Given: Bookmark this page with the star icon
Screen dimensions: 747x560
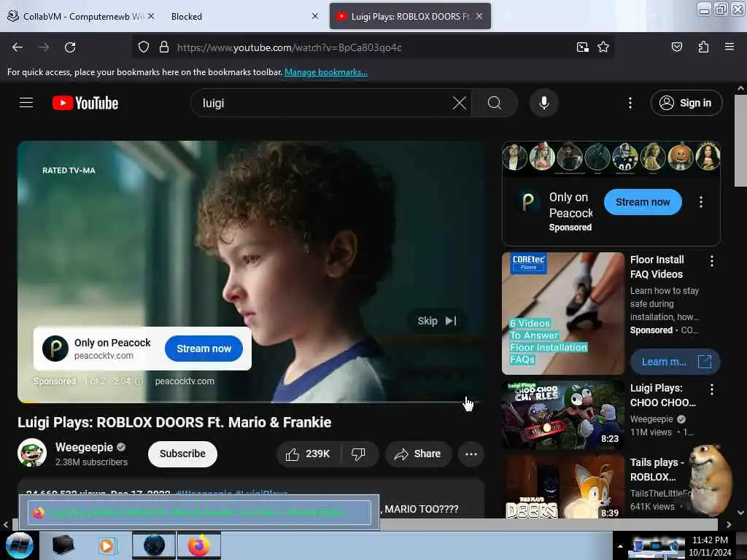Looking at the screenshot, I should pos(603,47).
